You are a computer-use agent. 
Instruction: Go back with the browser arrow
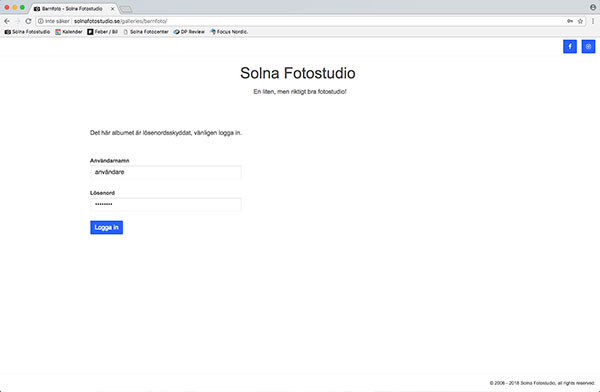(x=7, y=21)
